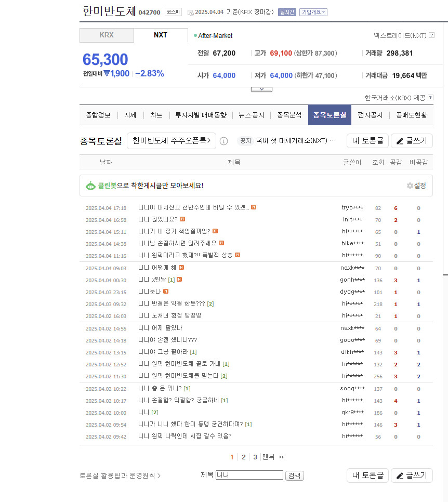Open post 니니 원픽이라고 했제?!! 폭발적 상승
The image size is (448, 502).
186,255
